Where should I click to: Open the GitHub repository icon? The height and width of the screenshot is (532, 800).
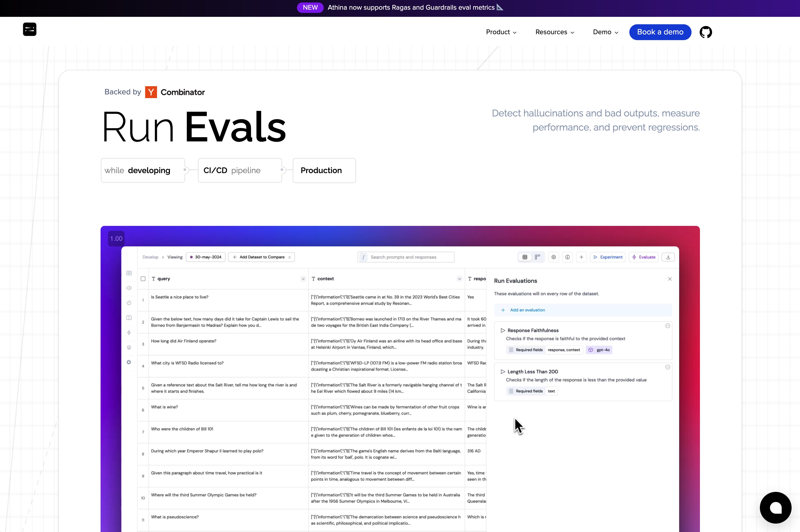[706, 32]
